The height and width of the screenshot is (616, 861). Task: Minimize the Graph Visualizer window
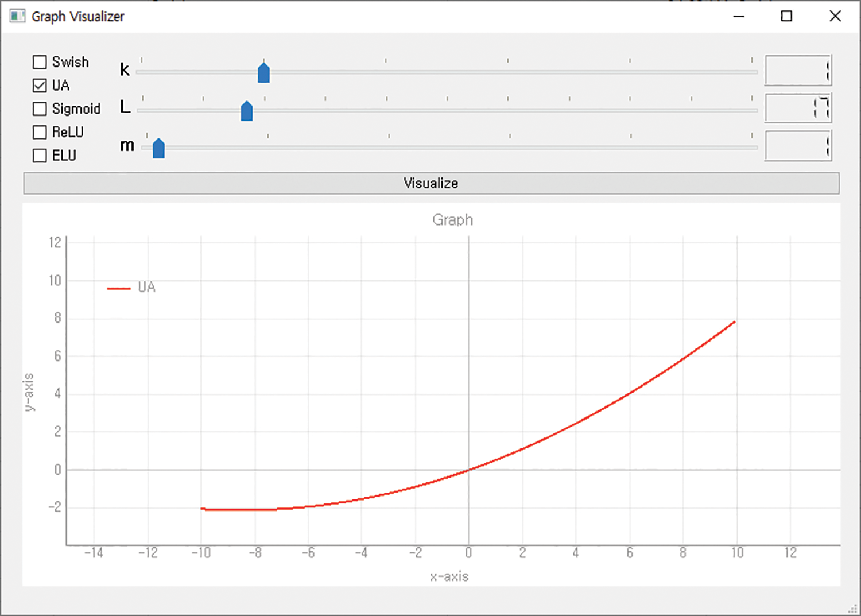739,16
